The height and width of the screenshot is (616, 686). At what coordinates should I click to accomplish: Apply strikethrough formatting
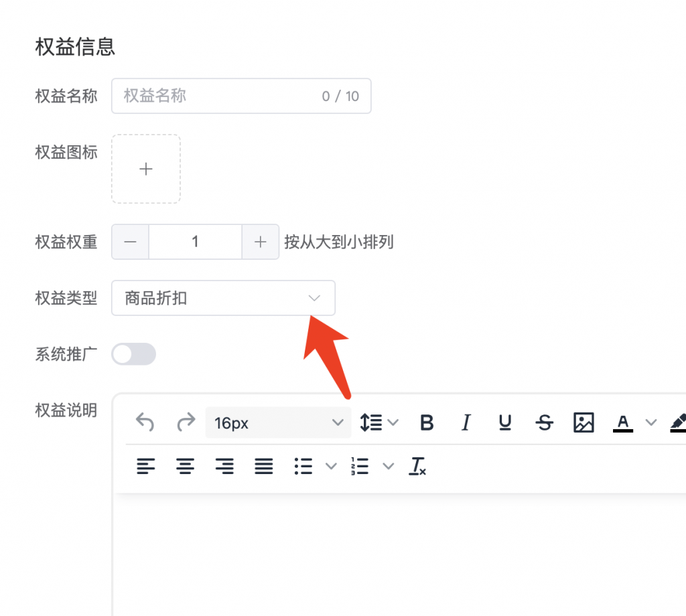[x=545, y=422]
